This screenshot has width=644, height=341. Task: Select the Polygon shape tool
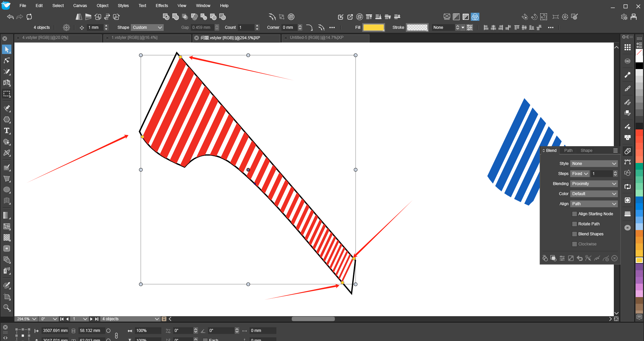7,120
